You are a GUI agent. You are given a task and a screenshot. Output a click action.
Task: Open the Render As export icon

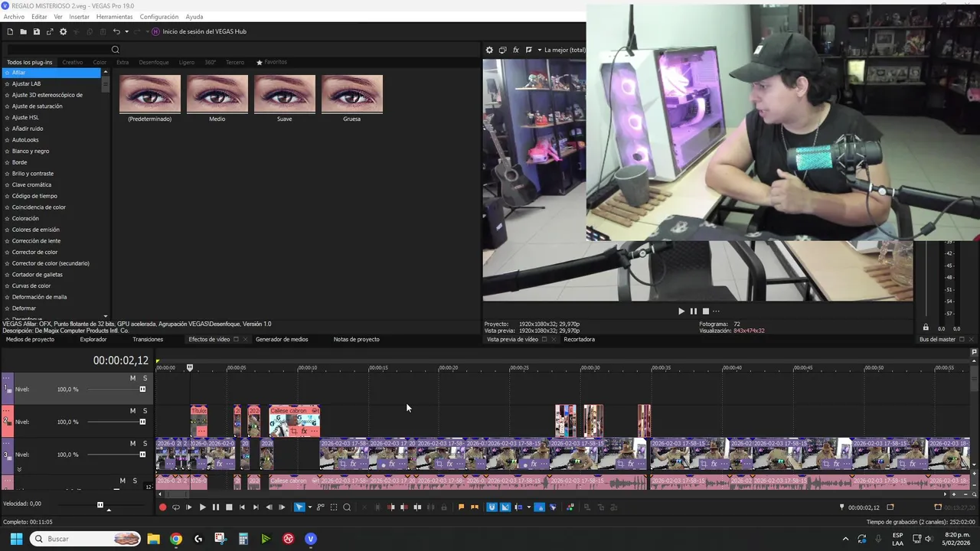point(50,31)
